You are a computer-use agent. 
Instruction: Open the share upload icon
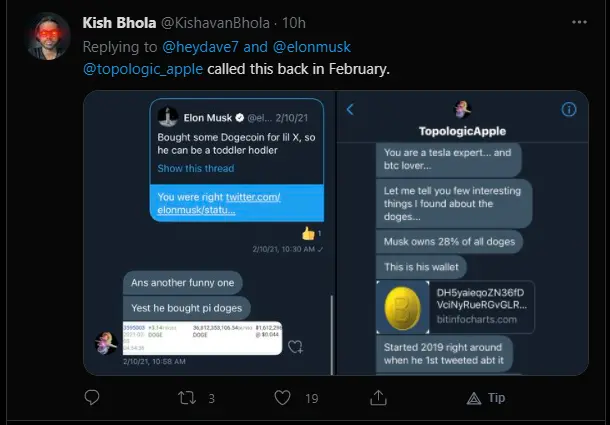point(378,397)
